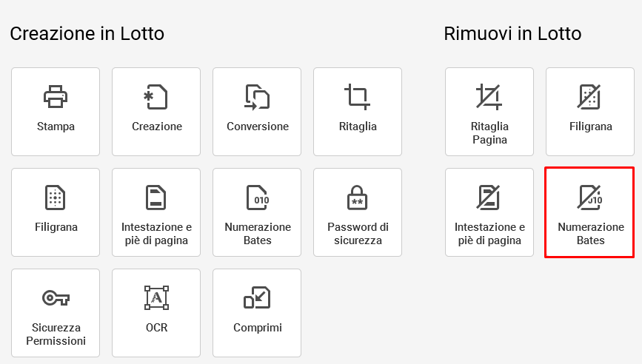The height and width of the screenshot is (364, 642).
Task: Click the Creazione in Lotto heading
Action: [87, 33]
